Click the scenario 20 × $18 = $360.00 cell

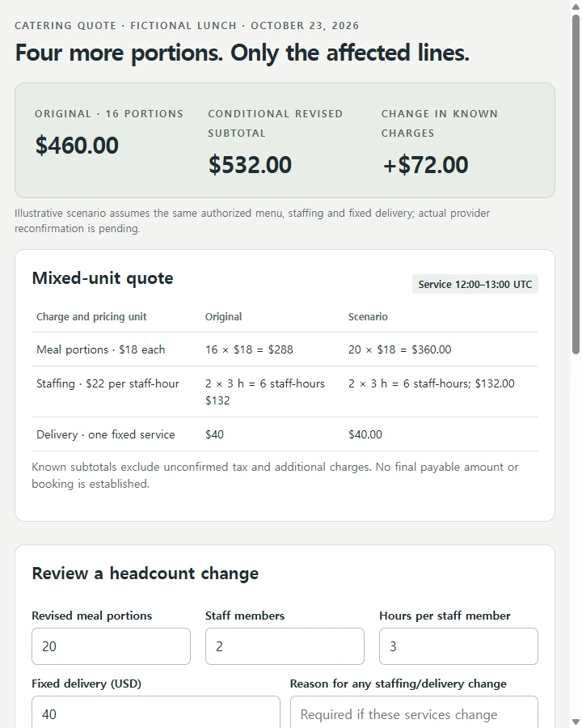(399, 349)
